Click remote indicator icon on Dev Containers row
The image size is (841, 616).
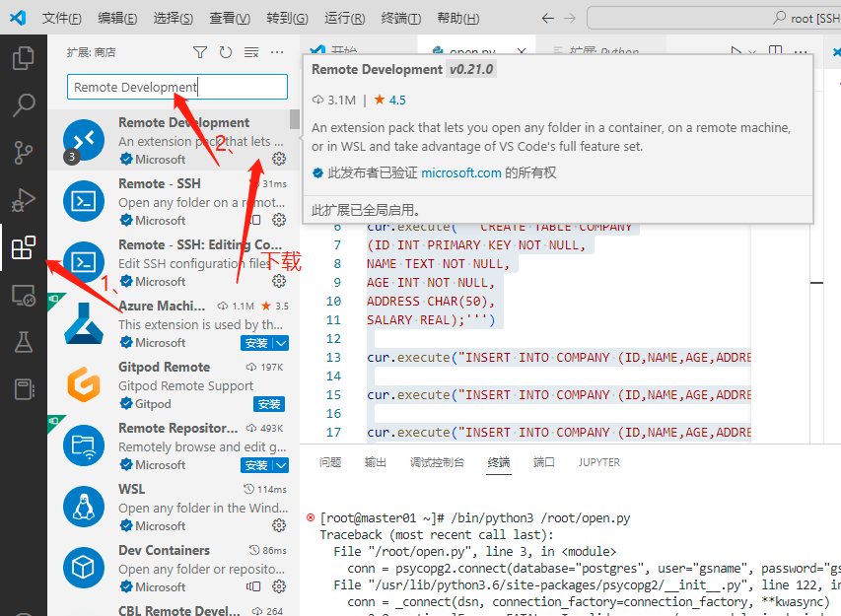coord(253,586)
